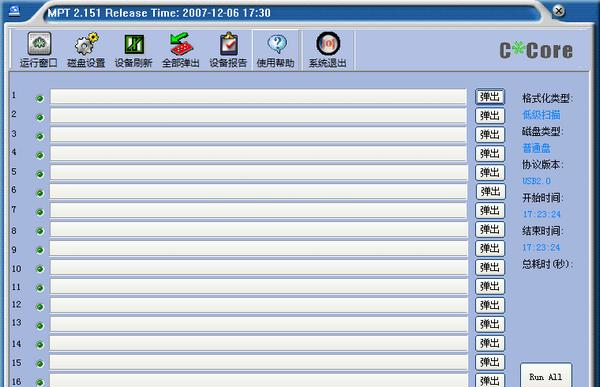Click green status indicator for port 7
The width and height of the screenshot is (600, 387).
(40, 212)
